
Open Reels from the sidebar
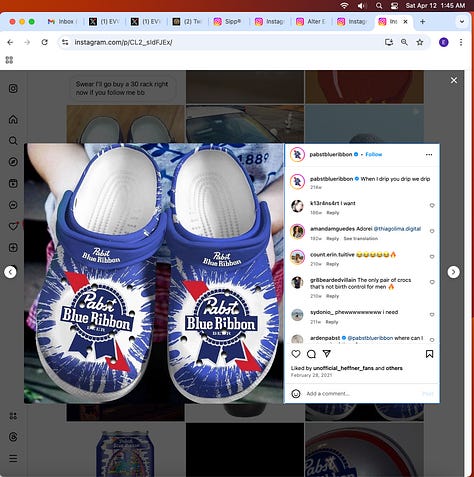click(13, 183)
